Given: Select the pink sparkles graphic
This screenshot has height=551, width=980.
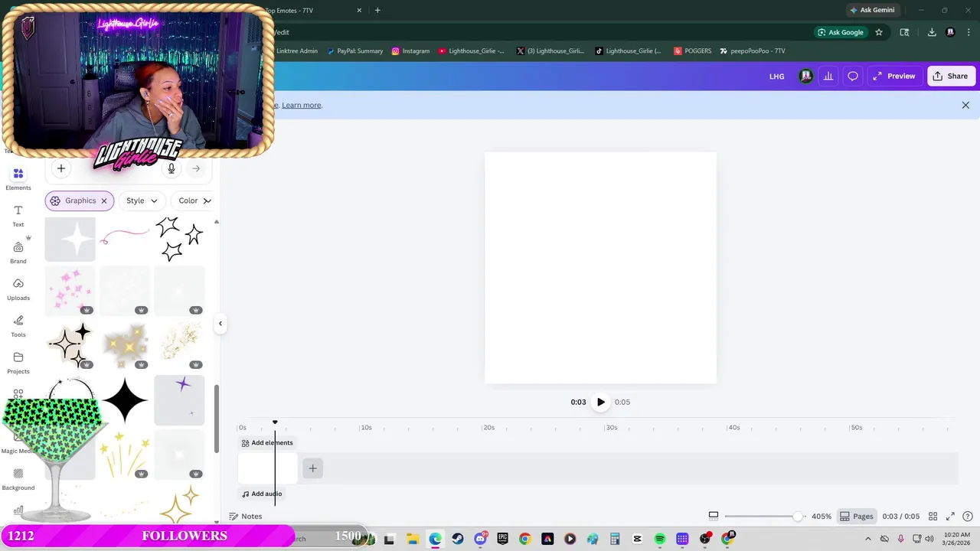Looking at the screenshot, I should tap(70, 291).
